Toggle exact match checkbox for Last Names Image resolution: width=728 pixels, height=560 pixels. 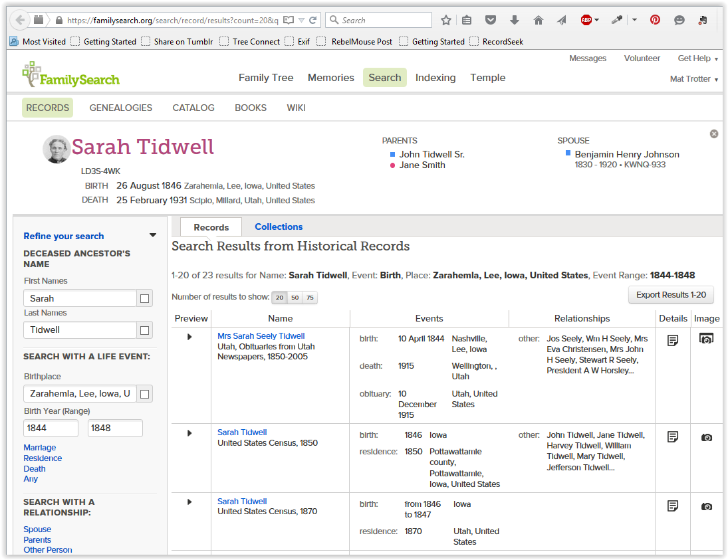tap(144, 330)
